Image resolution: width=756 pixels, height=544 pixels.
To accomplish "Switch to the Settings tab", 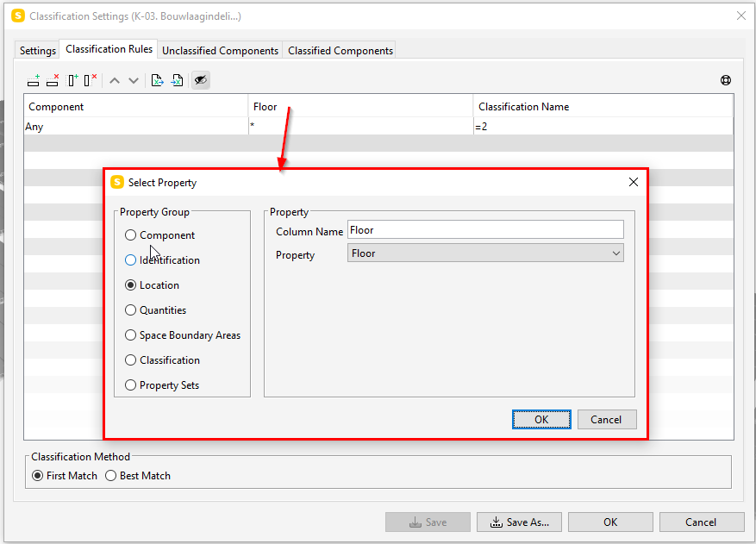I will (x=38, y=51).
